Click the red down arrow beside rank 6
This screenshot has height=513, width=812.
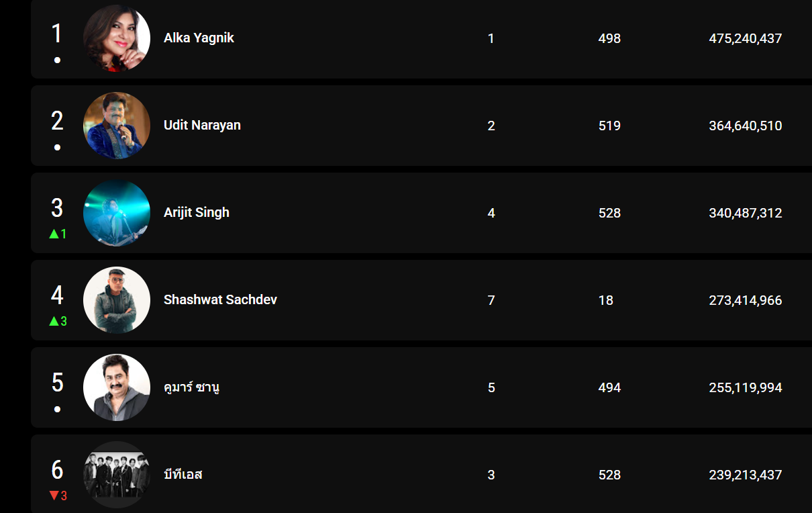click(x=54, y=496)
